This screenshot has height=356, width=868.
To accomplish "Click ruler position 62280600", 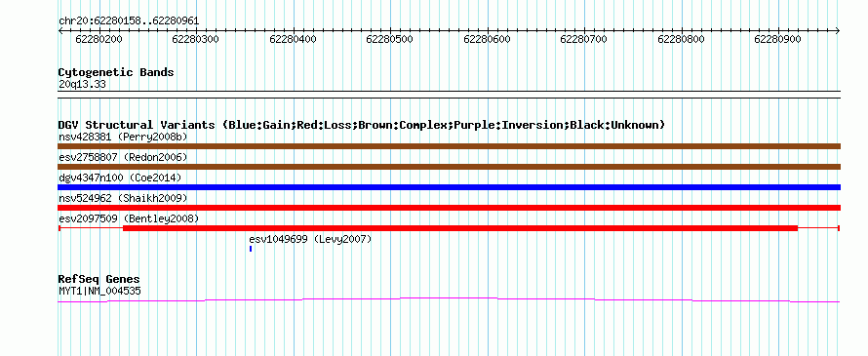I will click(x=487, y=39).
